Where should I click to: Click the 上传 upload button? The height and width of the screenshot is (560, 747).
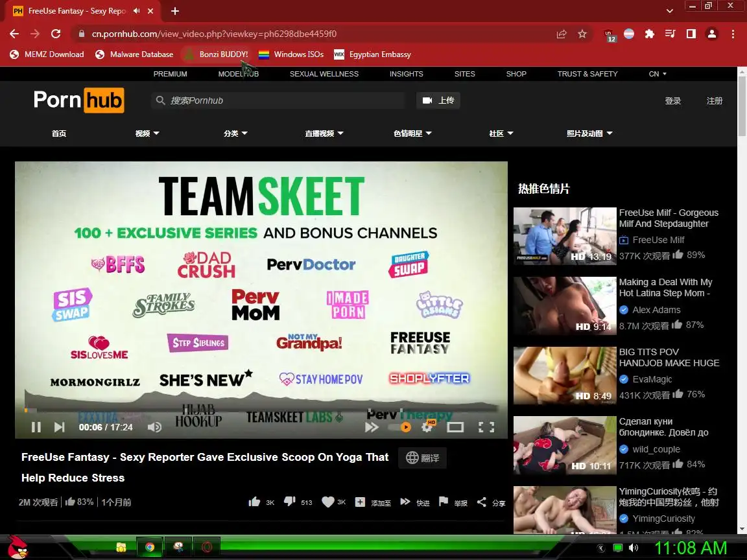coord(438,100)
